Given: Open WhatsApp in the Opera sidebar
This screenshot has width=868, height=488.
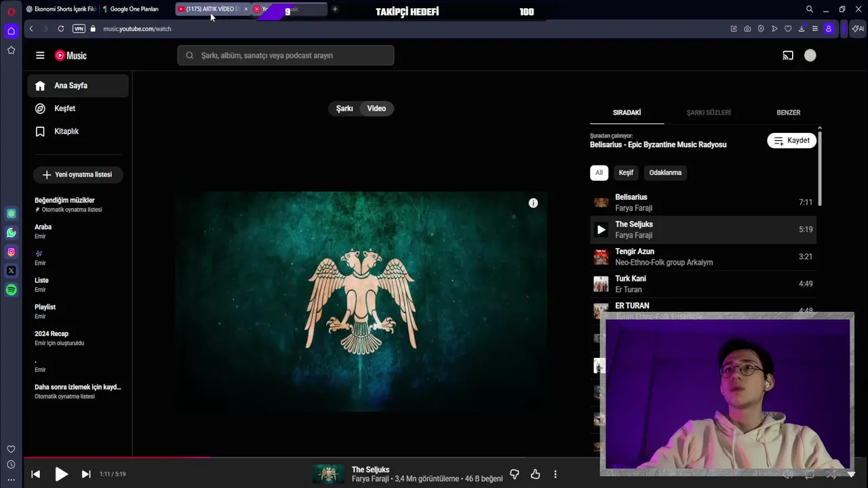Looking at the screenshot, I should point(11,232).
